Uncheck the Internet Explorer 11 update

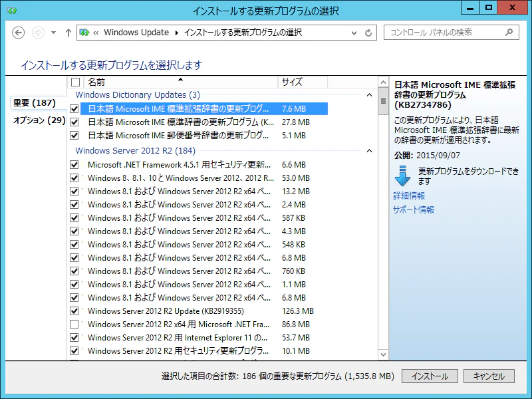[74, 338]
